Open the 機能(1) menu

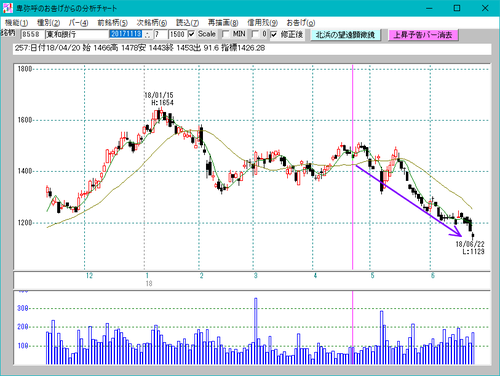16,23
